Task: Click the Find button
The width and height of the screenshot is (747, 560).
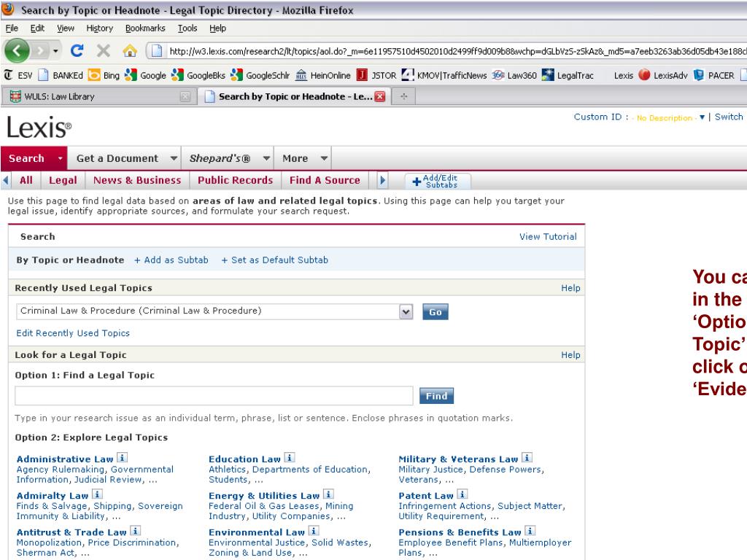Action: click(x=436, y=396)
